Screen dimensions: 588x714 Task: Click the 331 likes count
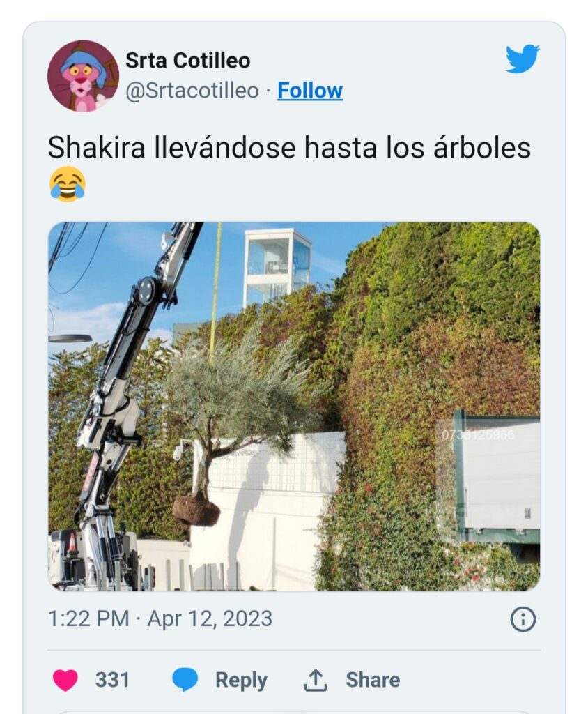(x=112, y=680)
